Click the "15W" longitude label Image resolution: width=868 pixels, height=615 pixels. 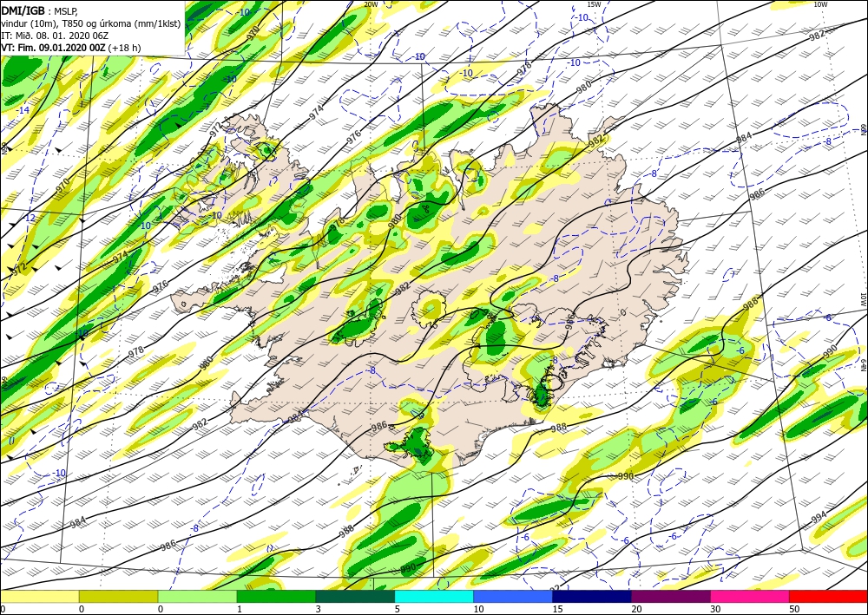594,4
